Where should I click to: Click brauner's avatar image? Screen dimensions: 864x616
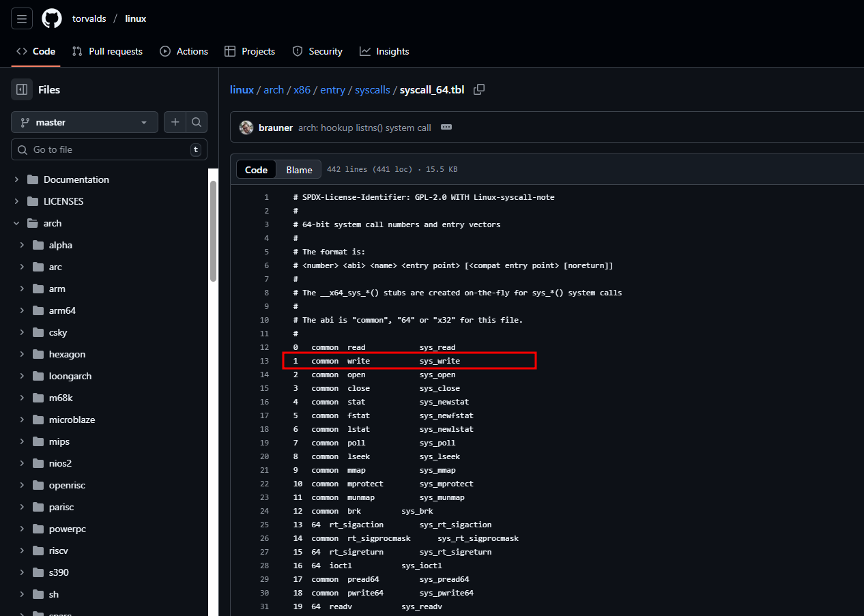click(x=246, y=128)
